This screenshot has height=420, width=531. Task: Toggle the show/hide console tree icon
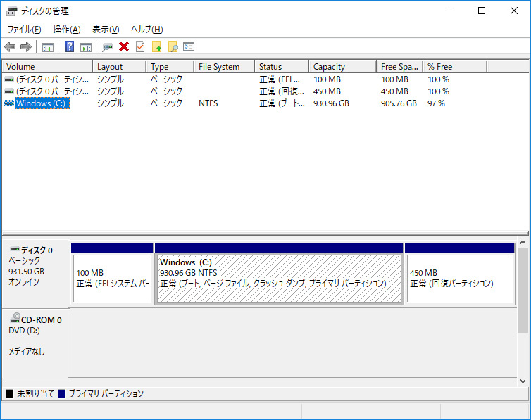48,47
